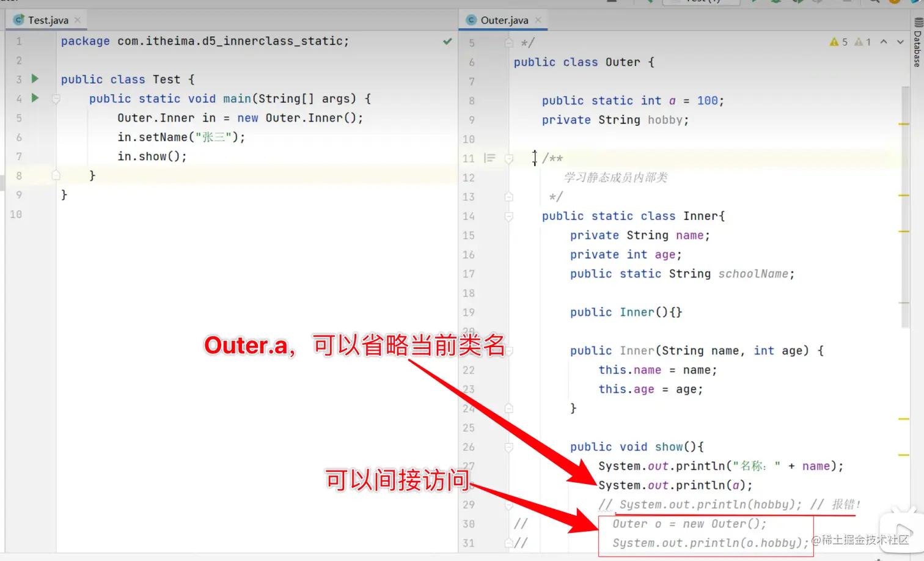The height and width of the screenshot is (561, 924).
Task: Collapse fold marker at line 8 in Test.java
Action: [x=56, y=175]
